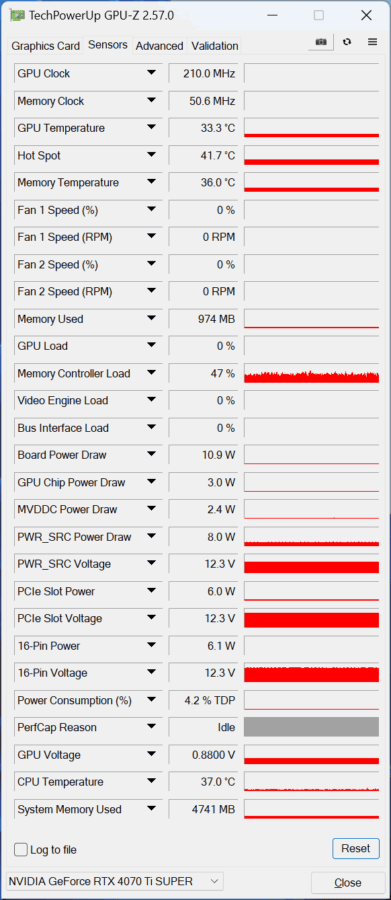391x900 pixels.
Task: Expand the GPU Clock sensor dropdown arrow
Action: (x=151, y=73)
